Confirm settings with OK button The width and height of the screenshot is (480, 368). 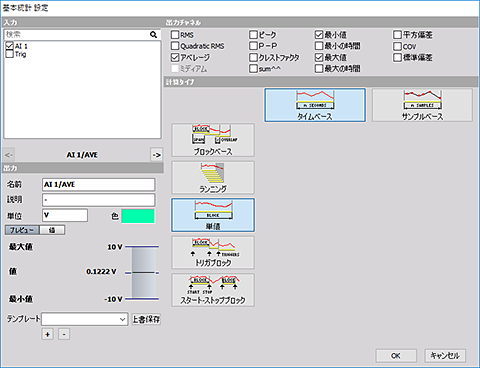[x=396, y=356]
